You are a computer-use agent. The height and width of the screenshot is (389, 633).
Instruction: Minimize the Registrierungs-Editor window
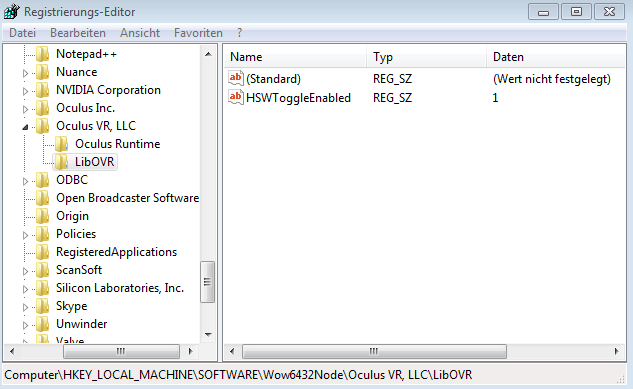(x=543, y=12)
